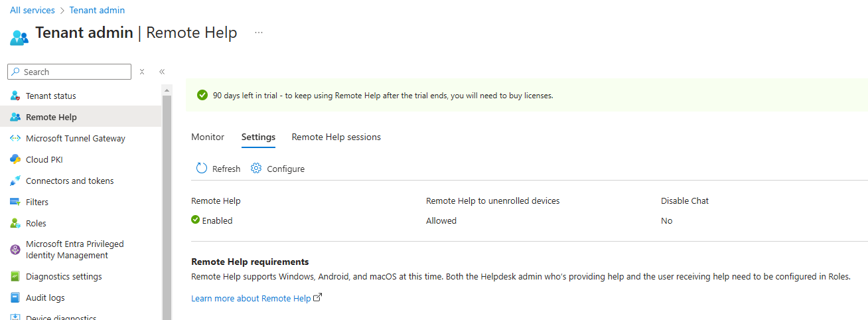Open Diagnostics settings icon

pos(15,276)
